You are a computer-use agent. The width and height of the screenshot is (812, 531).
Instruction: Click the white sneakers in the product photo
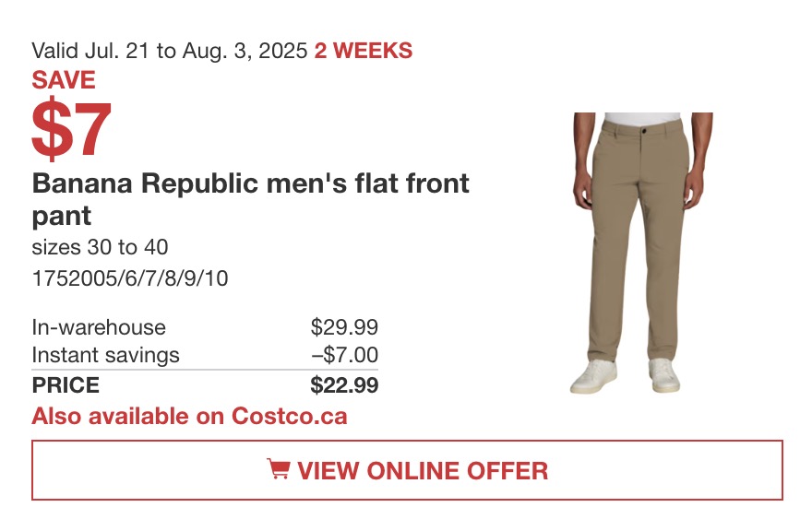click(625, 376)
